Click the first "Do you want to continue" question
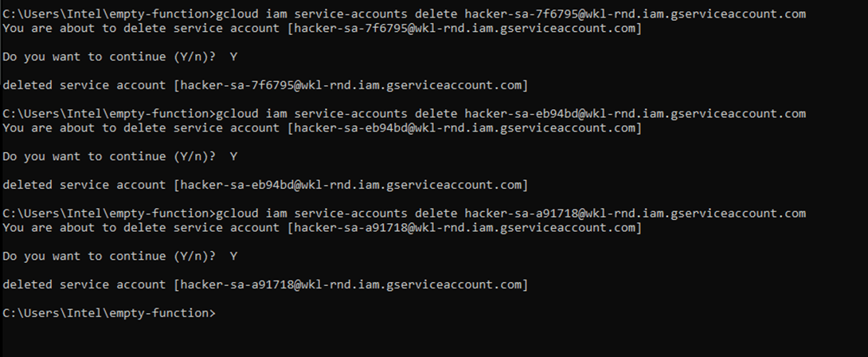This screenshot has height=357, width=868. pos(108,57)
